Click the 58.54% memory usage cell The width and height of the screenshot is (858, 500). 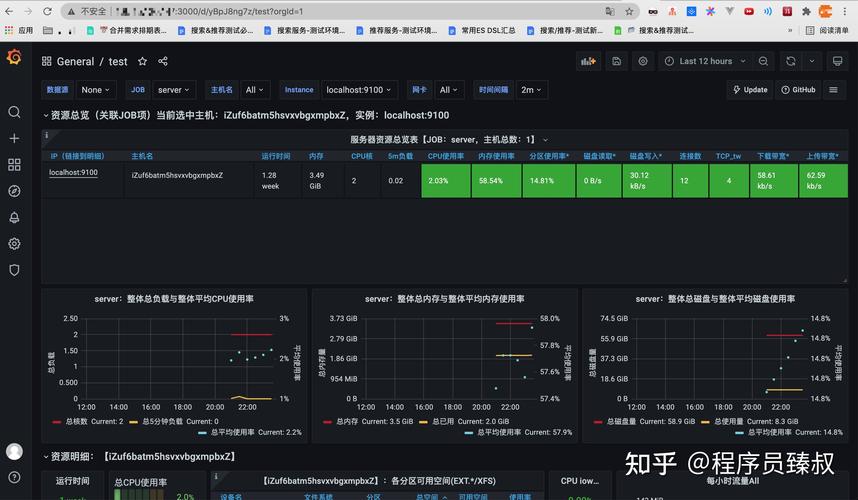[x=496, y=181]
